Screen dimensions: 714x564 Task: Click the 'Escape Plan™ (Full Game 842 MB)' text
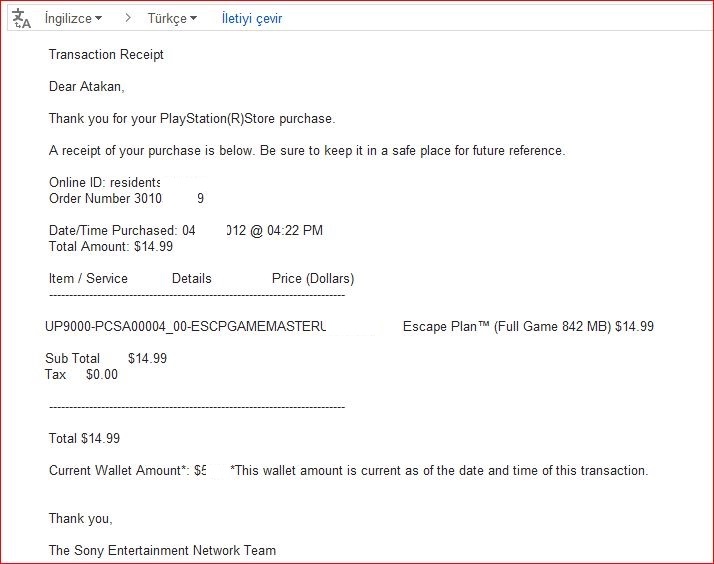pos(507,326)
